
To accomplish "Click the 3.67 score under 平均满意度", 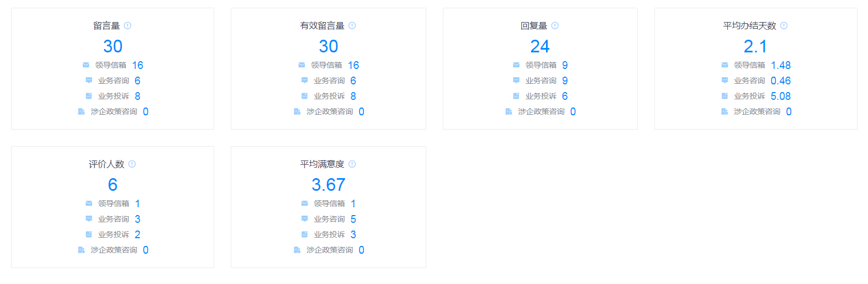I will pos(328,185).
